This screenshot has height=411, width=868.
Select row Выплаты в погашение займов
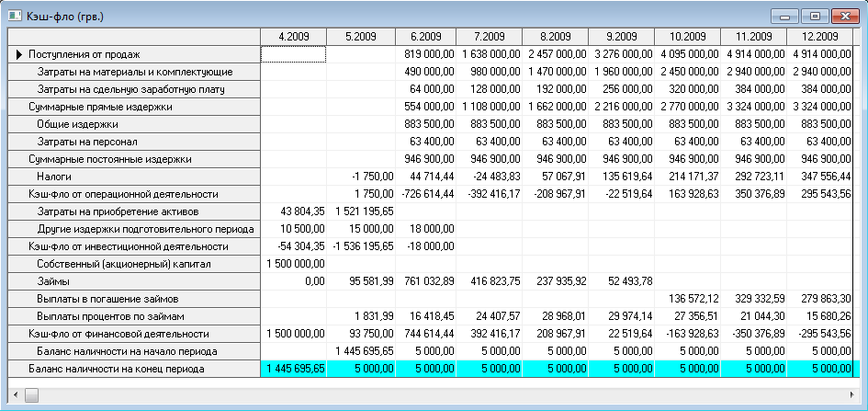pos(134,299)
